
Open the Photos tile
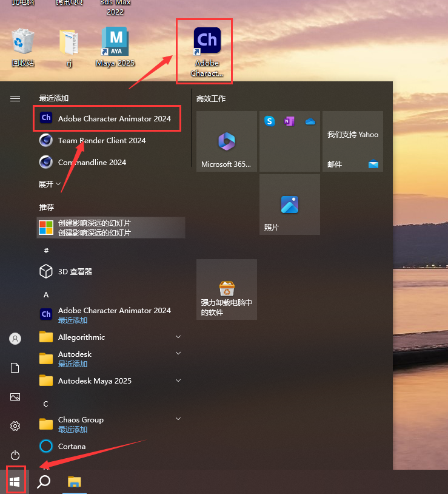click(x=289, y=204)
